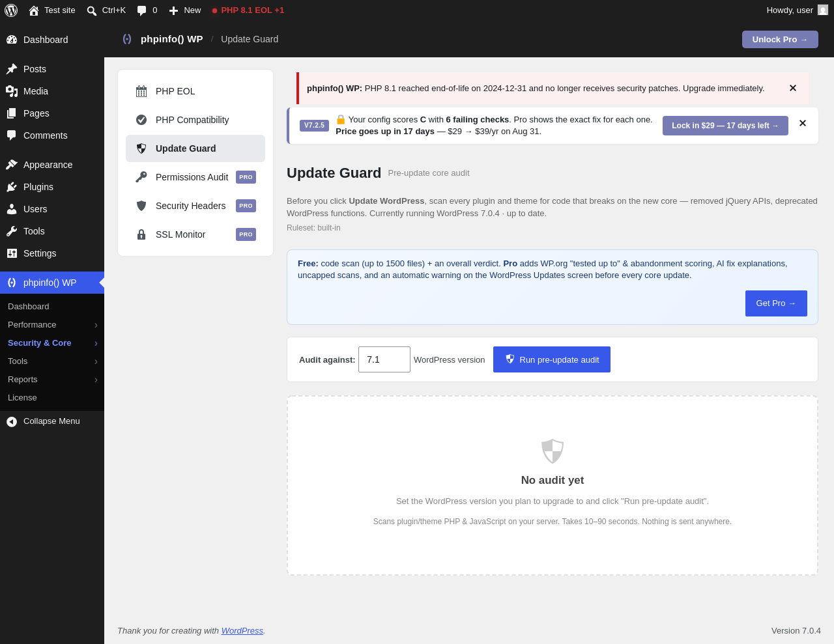Expand the Reports submenu chevron
The height and width of the screenshot is (644, 834).
point(96,380)
